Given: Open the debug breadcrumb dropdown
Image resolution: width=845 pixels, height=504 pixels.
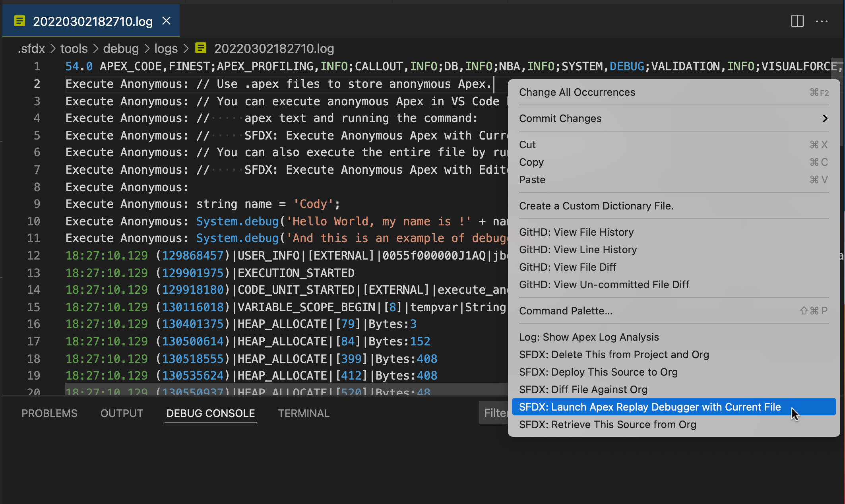Looking at the screenshot, I should pyautogui.click(x=121, y=48).
